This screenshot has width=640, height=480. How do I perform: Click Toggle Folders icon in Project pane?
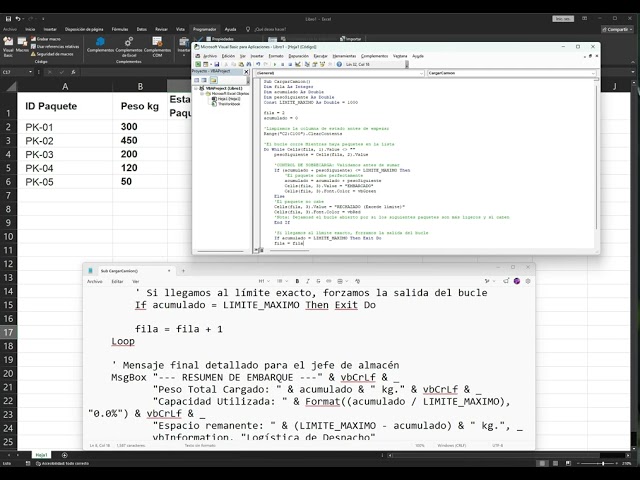213,80
